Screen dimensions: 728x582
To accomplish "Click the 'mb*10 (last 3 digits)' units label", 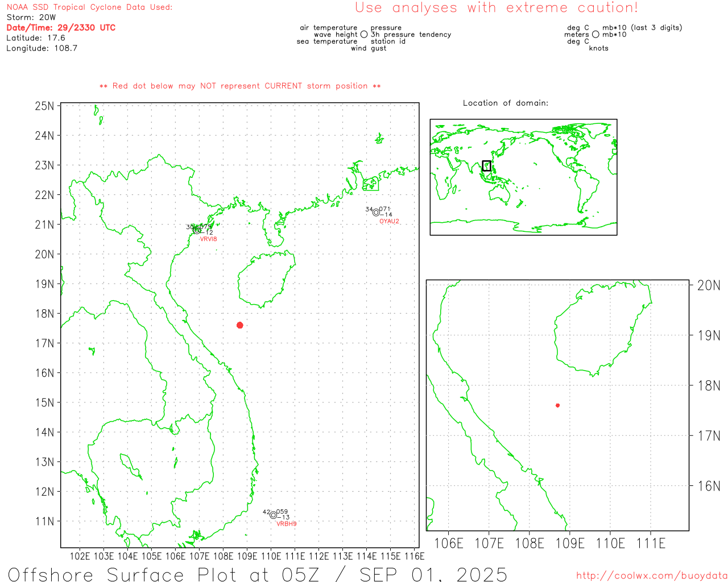I will pos(642,28).
